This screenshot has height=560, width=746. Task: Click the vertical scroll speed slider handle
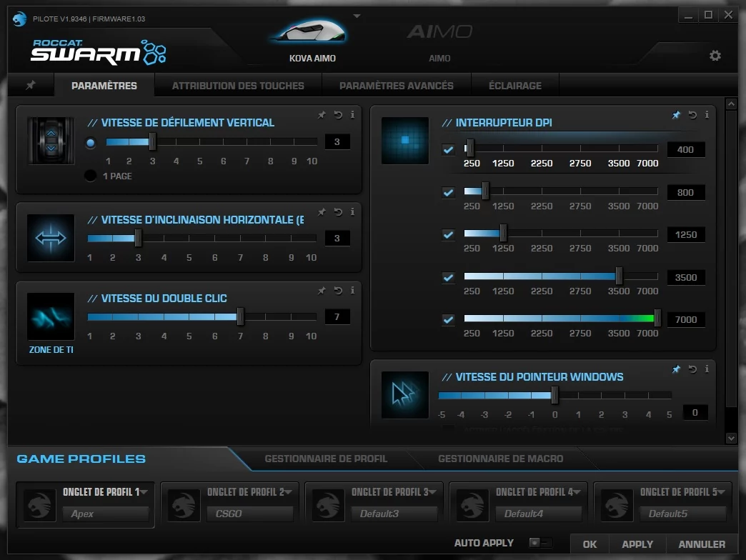[152, 141]
